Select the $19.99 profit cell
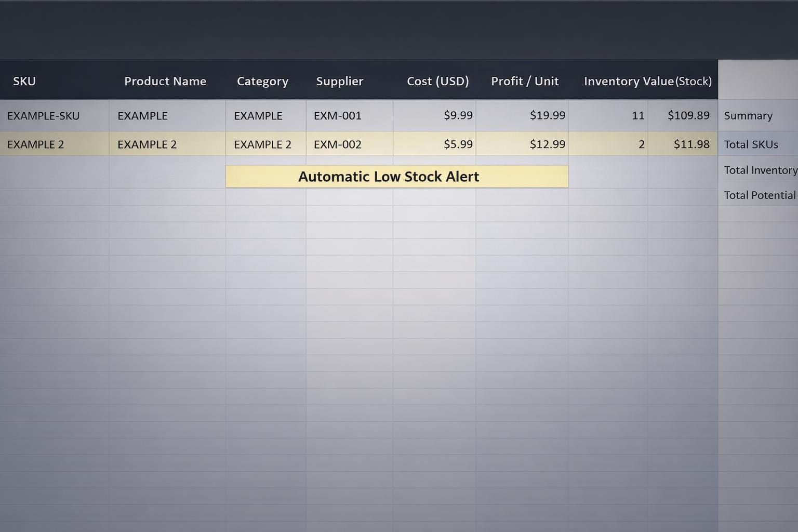The width and height of the screenshot is (798, 532). click(522, 115)
